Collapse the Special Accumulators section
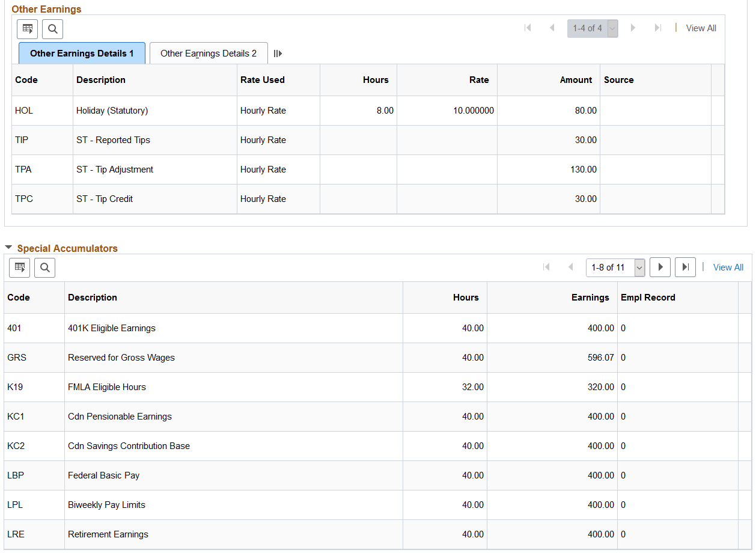Viewport: 756px width, 553px height. coord(8,248)
